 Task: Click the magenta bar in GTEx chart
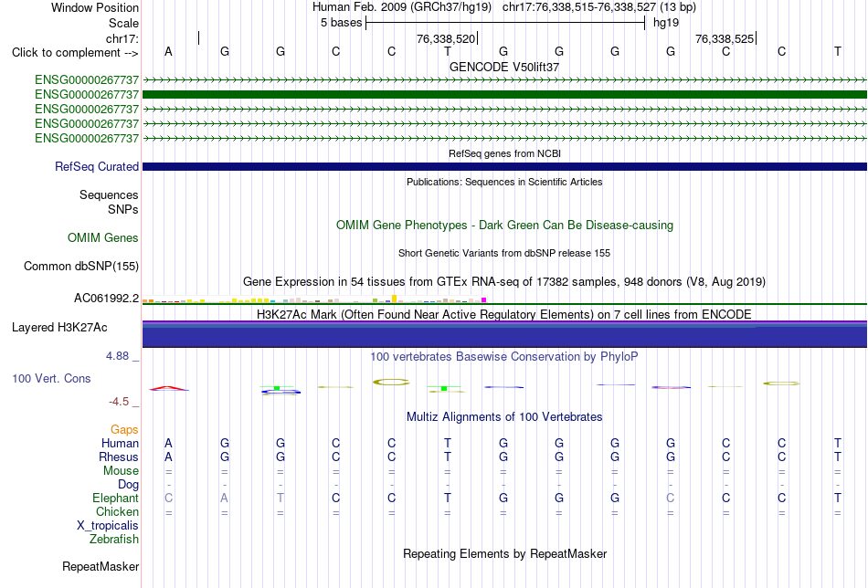484,300
